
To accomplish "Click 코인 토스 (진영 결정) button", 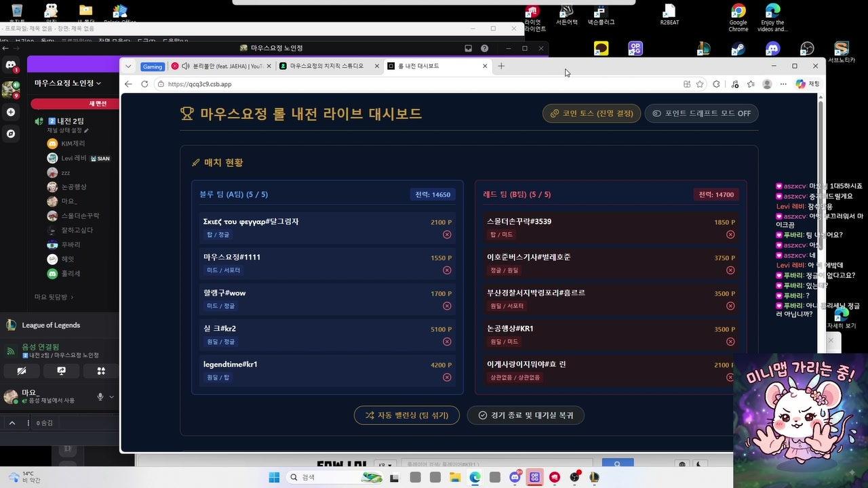I will pyautogui.click(x=591, y=113).
